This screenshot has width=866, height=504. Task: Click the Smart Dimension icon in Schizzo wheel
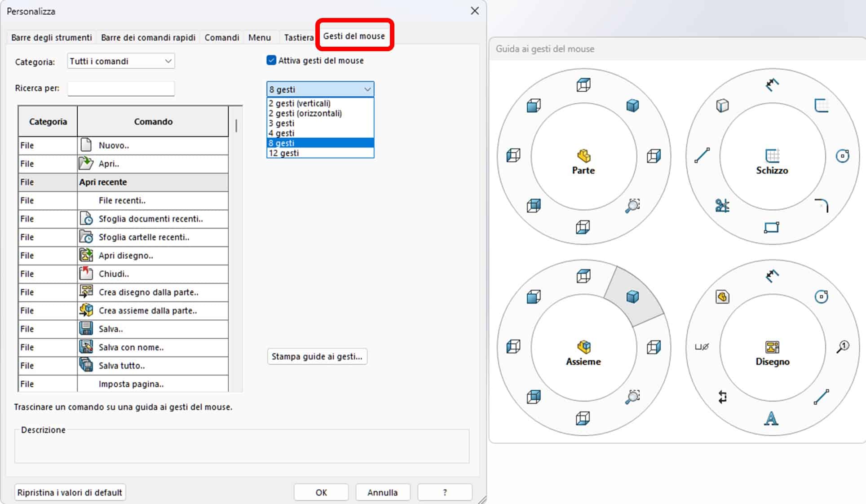point(772,84)
